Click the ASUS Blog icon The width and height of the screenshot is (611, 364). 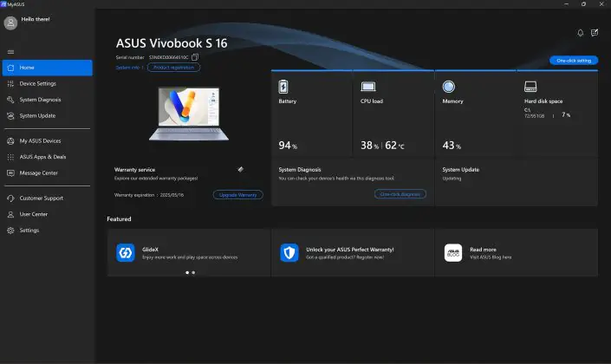[x=453, y=253]
